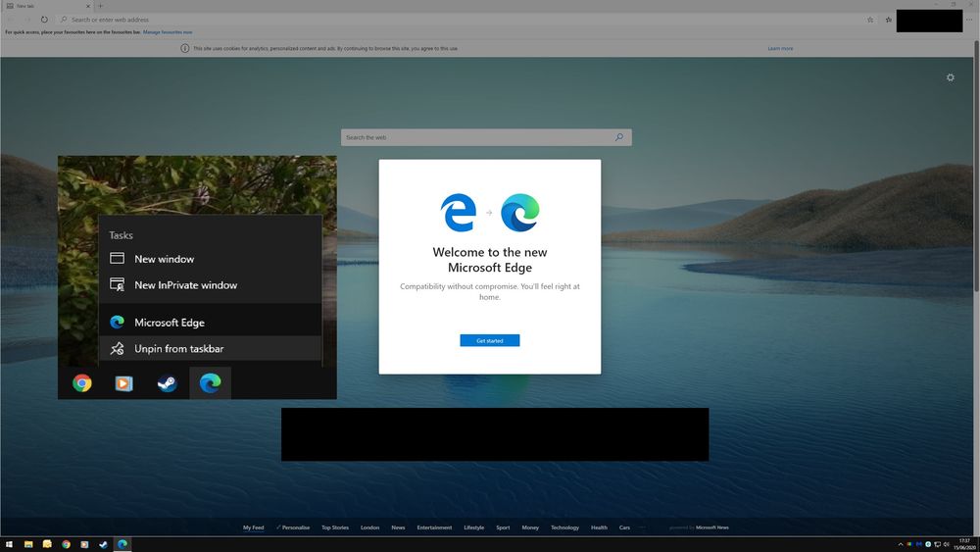The height and width of the screenshot is (552, 980).
Task: Choose New InPrivate window entry
Action: (210, 285)
